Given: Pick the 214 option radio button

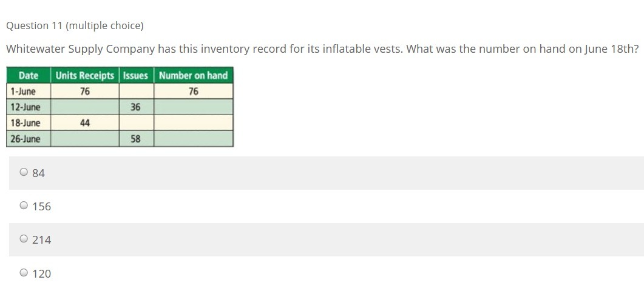Looking at the screenshot, I should [x=24, y=239].
